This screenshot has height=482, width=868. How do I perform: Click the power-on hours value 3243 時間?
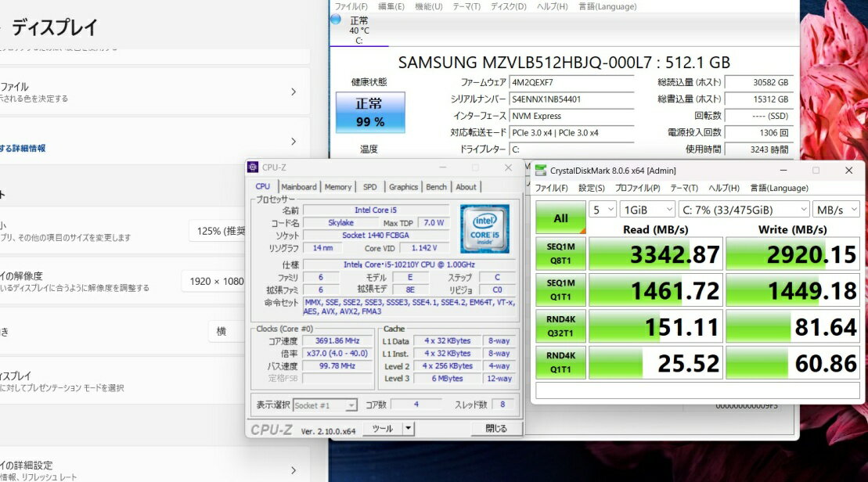point(758,149)
